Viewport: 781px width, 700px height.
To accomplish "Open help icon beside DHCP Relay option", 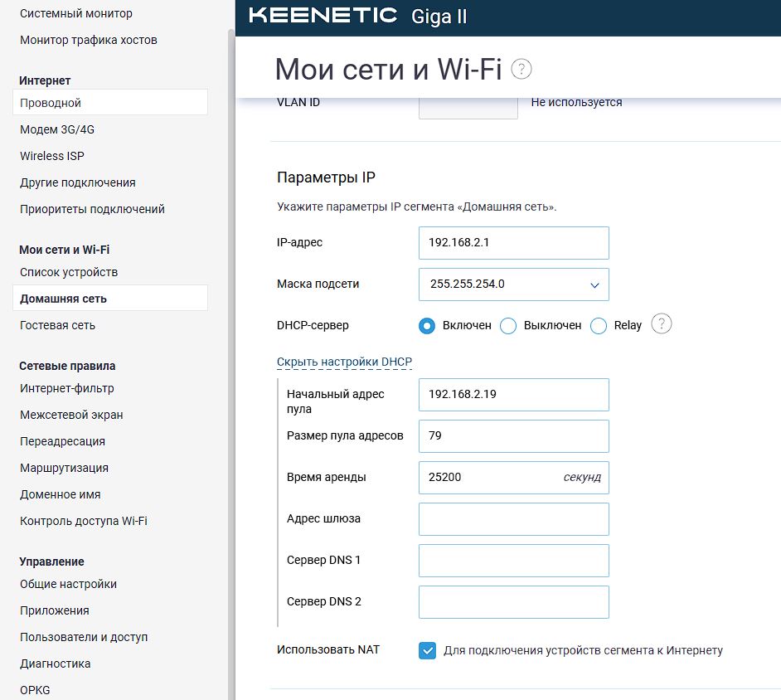I will (x=662, y=324).
